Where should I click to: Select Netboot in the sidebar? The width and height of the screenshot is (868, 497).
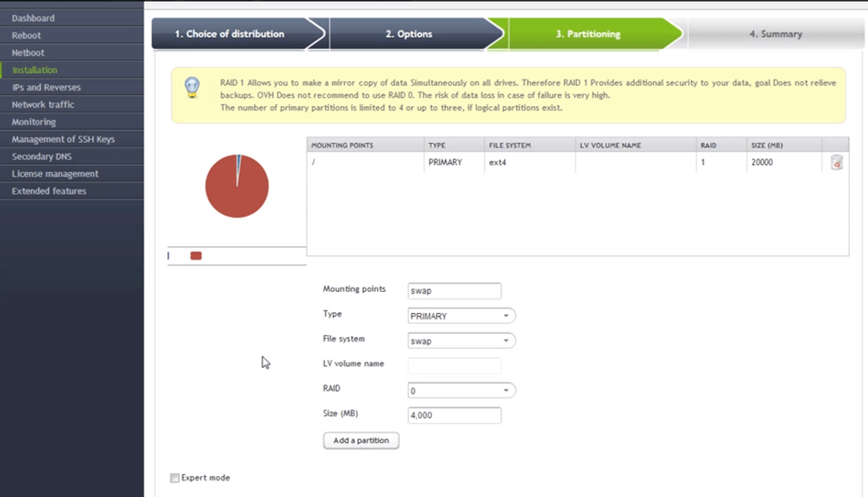pyautogui.click(x=28, y=53)
